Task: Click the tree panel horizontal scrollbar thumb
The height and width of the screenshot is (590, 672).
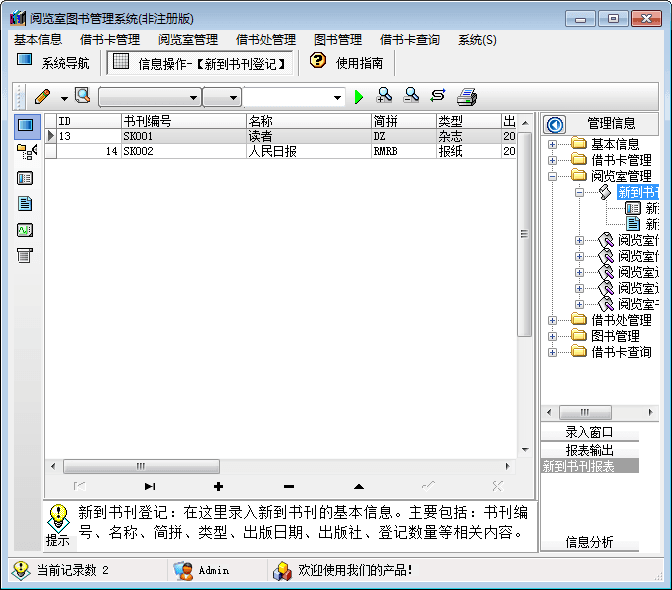Action: [585, 412]
